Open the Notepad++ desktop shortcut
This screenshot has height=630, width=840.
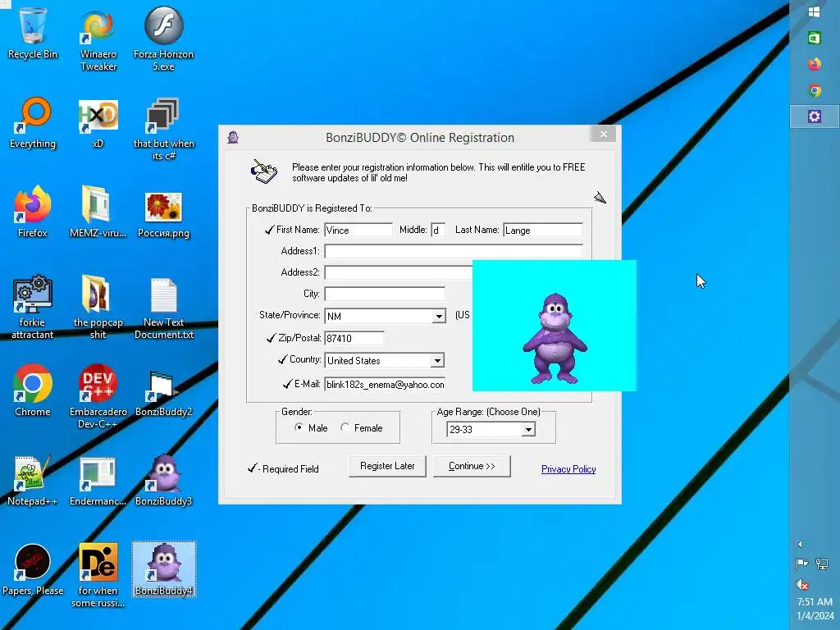pyautogui.click(x=32, y=480)
